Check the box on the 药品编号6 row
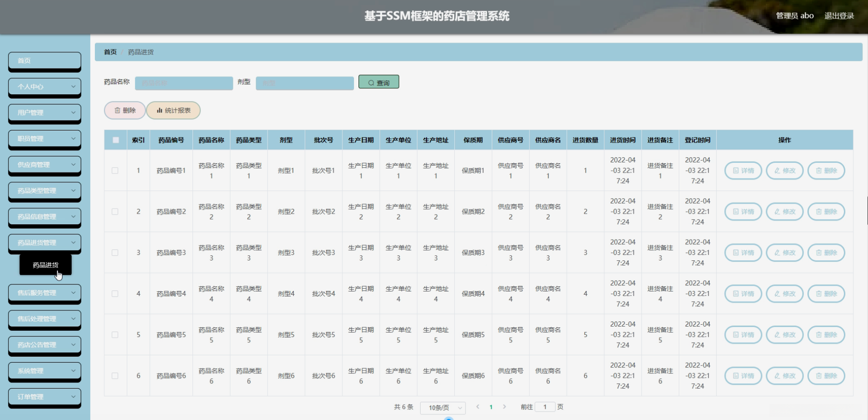This screenshot has height=420, width=868. tap(115, 376)
